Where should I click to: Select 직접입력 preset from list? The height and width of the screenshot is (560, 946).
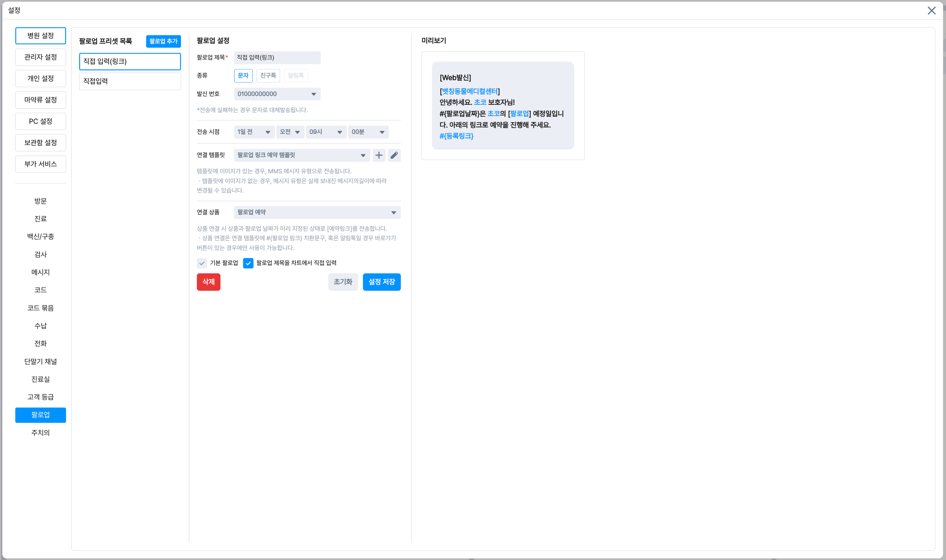point(130,81)
